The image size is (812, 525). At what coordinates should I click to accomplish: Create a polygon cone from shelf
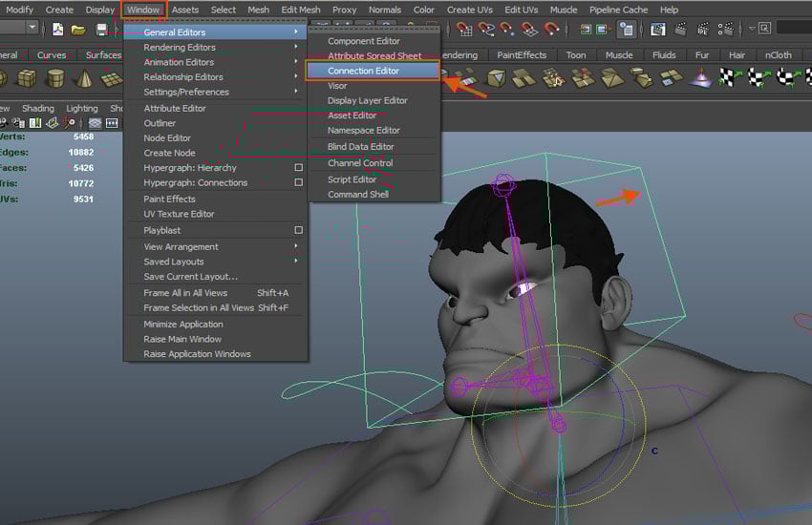click(x=85, y=78)
